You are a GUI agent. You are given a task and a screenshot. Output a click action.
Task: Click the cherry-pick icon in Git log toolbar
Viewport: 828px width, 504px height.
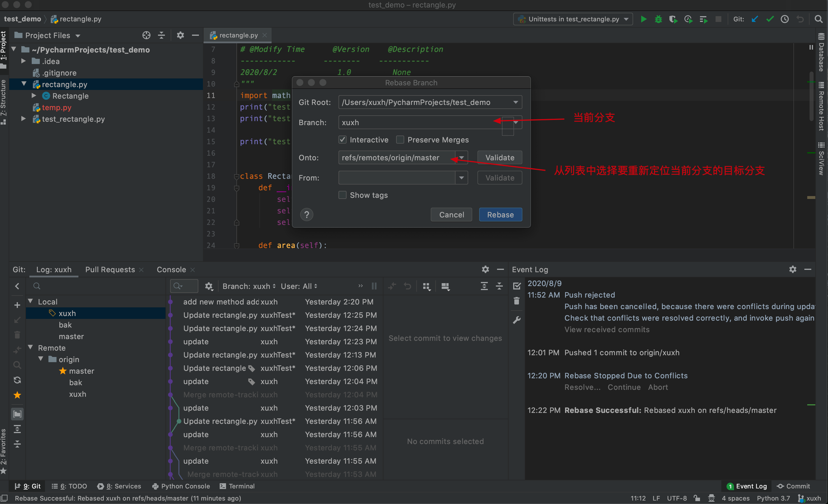point(392,286)
